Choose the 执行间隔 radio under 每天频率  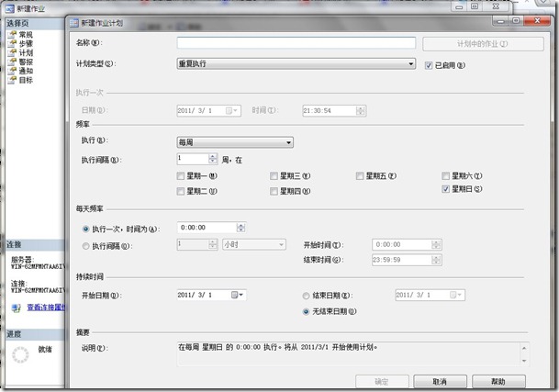click(x=86, y=245)
